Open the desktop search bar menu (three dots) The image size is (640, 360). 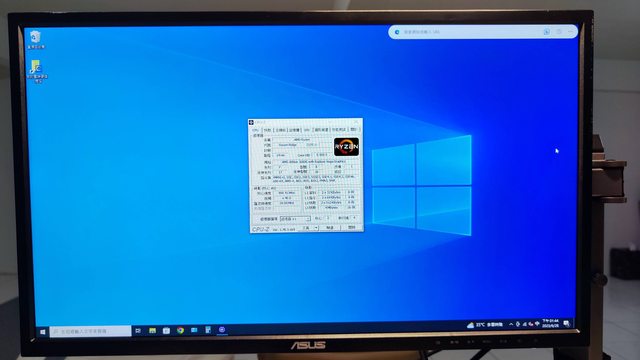tap(571, 31)
